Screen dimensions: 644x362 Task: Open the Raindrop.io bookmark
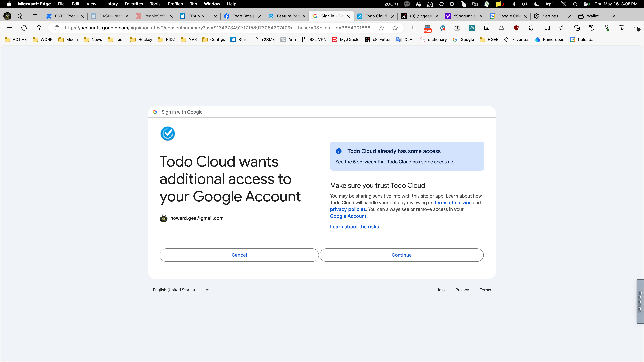(550, 40)
